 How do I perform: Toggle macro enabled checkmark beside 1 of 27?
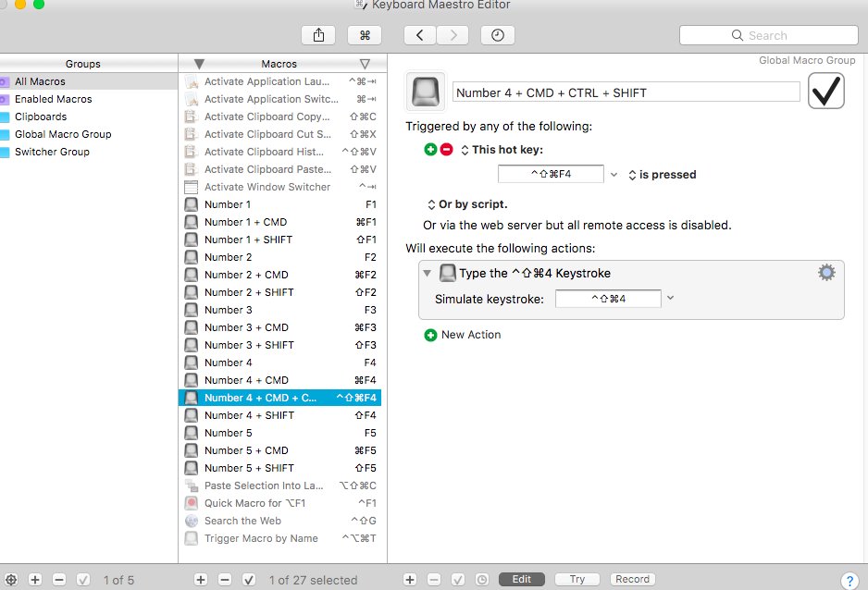249,580
